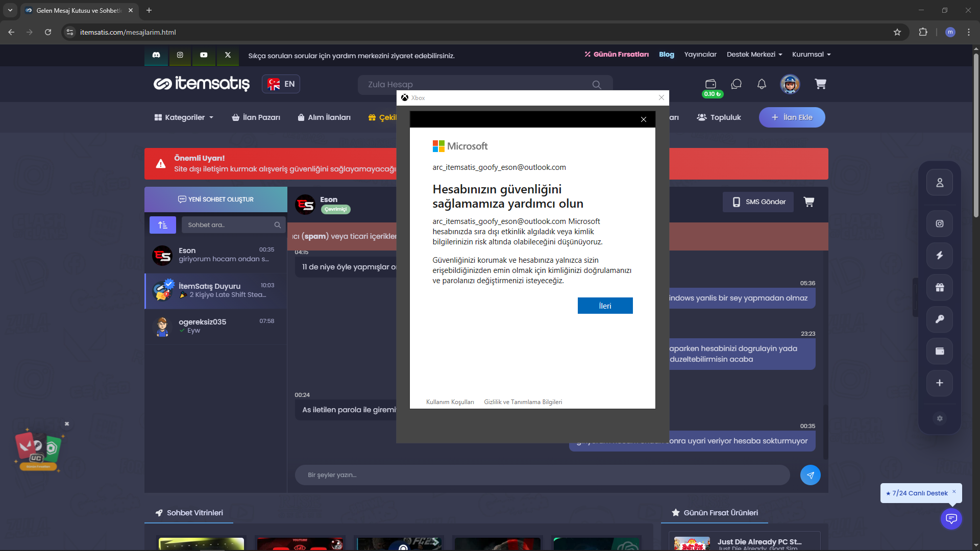
Task: Open the Discord social link icon
Action: tap(156, 55)
